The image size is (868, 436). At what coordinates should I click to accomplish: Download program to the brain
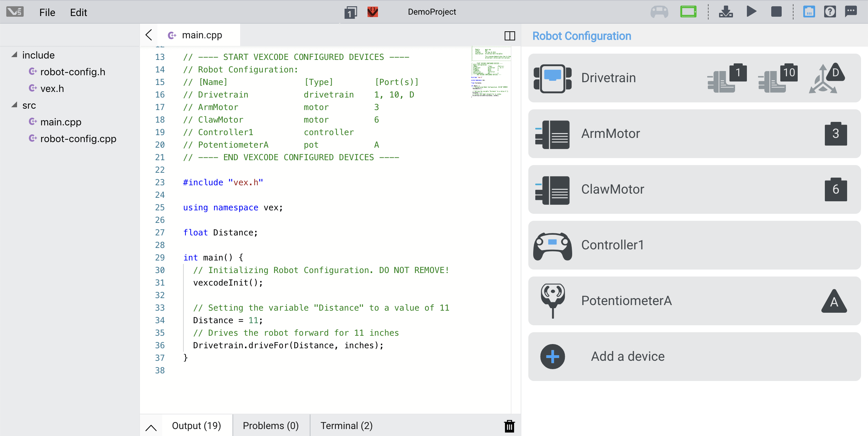(726, 12)
